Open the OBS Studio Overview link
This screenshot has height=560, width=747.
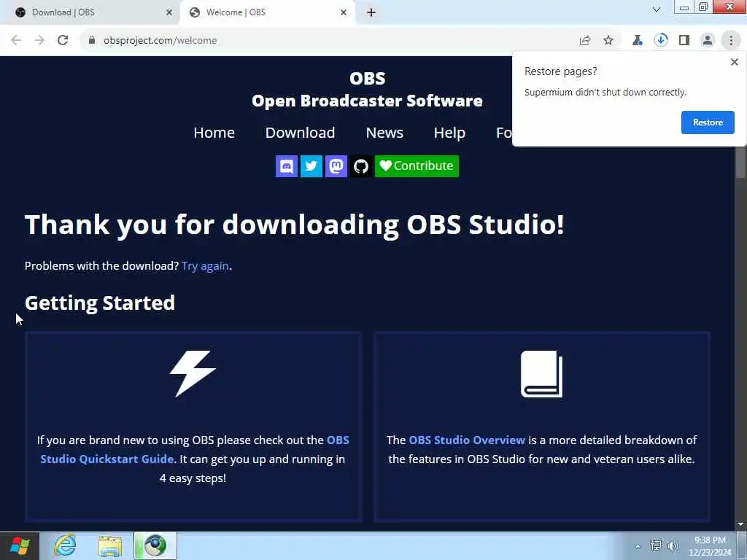[x=467, y=440]
